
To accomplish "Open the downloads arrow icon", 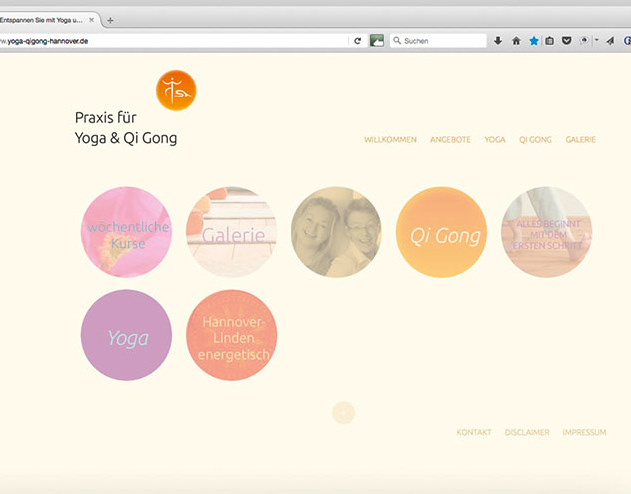I will point(498,41).
